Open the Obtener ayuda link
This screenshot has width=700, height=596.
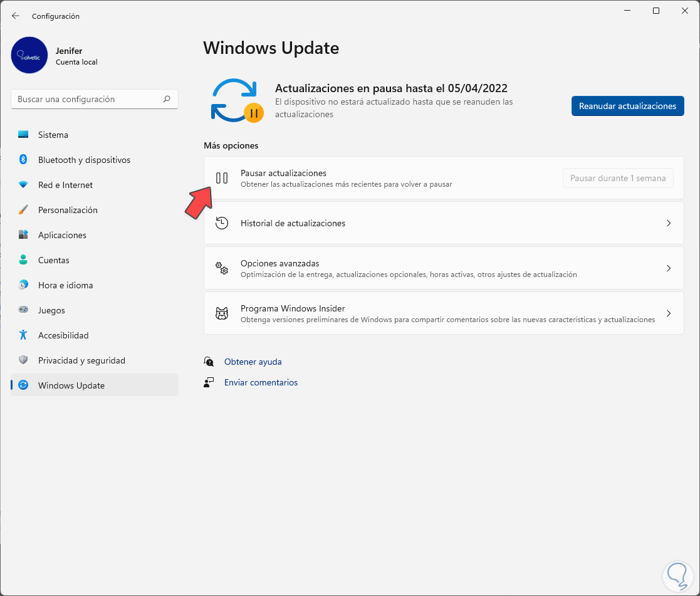[253, 362]
